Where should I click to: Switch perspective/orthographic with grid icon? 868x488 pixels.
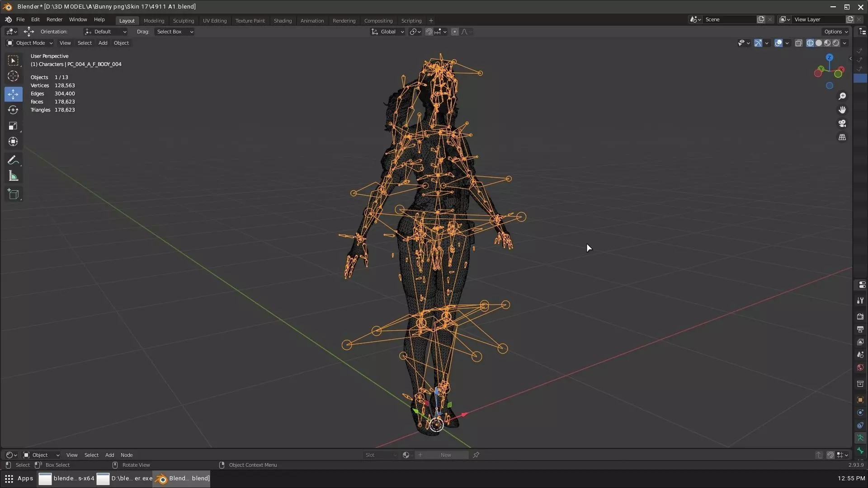point(842,137)
